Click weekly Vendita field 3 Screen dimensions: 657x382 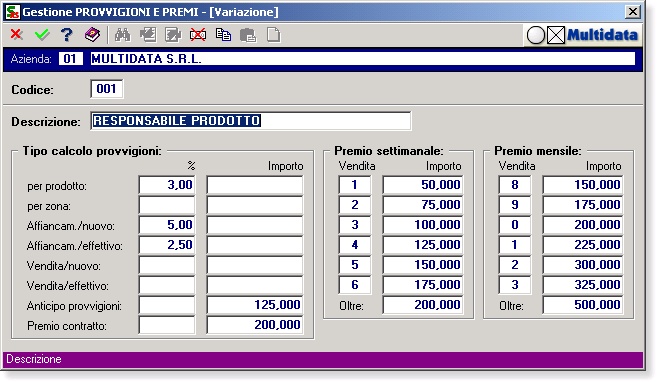pyautogui.click(x=354, y=225)
